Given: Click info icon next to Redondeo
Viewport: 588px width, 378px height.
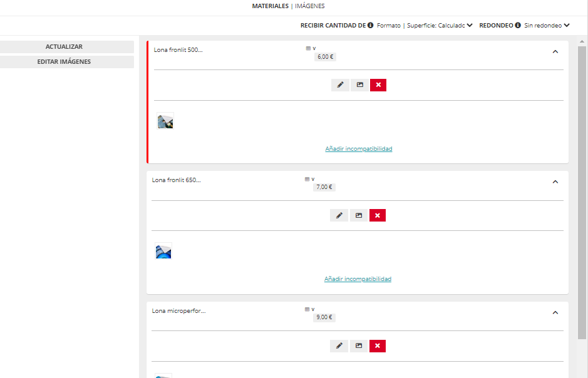Looking at the screenshot, I should coord(518,26).
